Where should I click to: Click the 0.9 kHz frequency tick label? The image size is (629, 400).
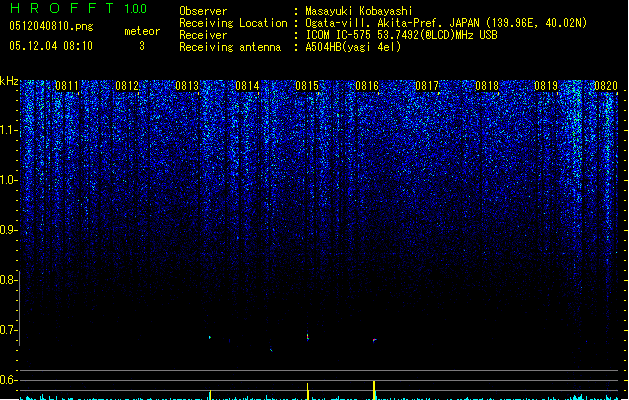point(8,230)
